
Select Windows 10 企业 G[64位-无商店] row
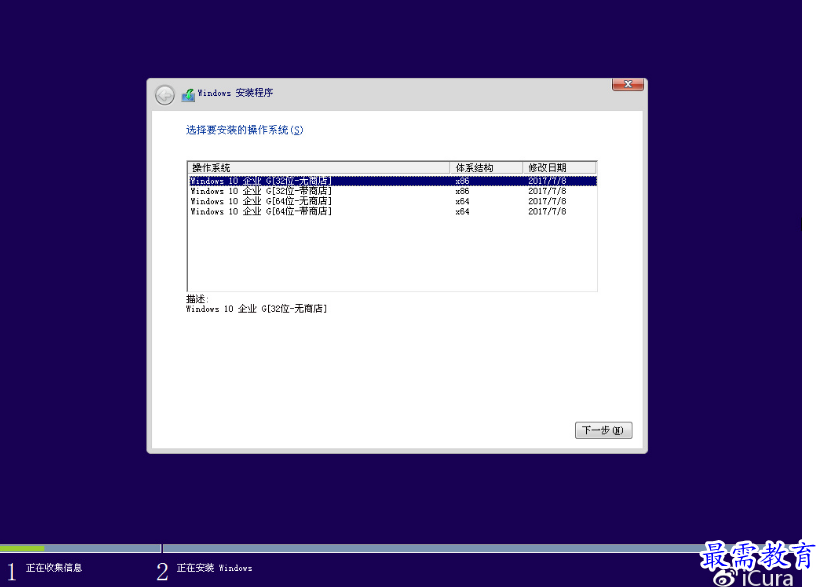(x=393, y=201)
